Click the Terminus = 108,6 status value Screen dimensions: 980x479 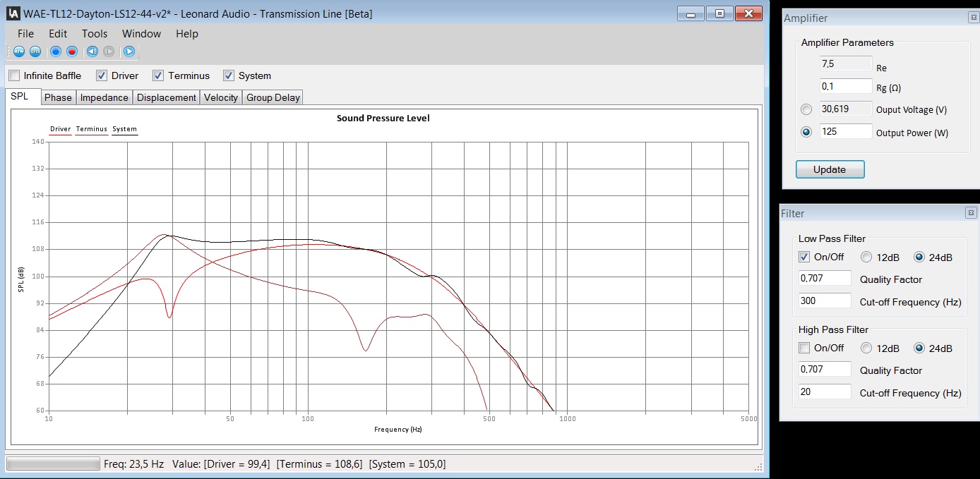(320, 464)
